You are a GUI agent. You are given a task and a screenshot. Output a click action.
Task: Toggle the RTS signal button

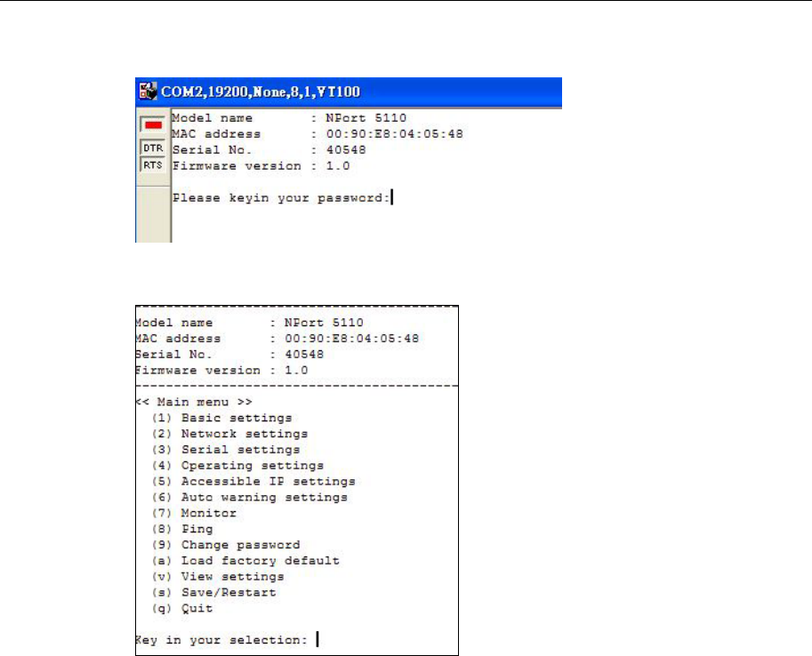[153, 164]
